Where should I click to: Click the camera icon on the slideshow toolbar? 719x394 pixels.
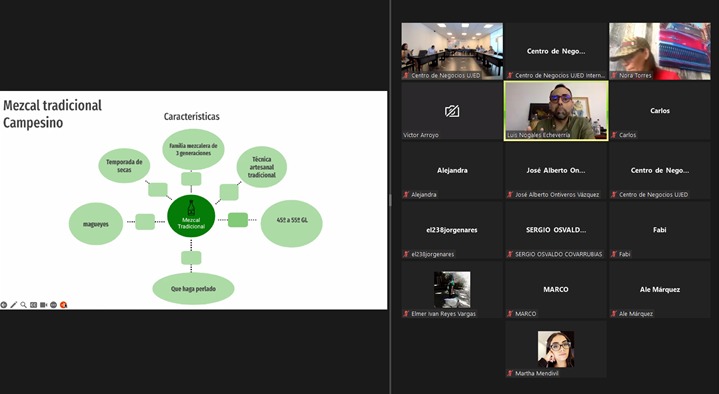[44, 305]
